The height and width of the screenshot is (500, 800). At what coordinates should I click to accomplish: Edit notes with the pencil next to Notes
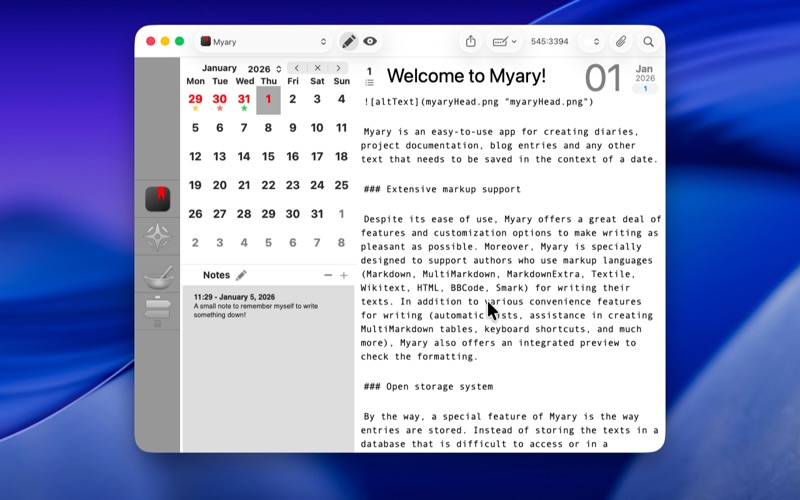click(241, 276)
